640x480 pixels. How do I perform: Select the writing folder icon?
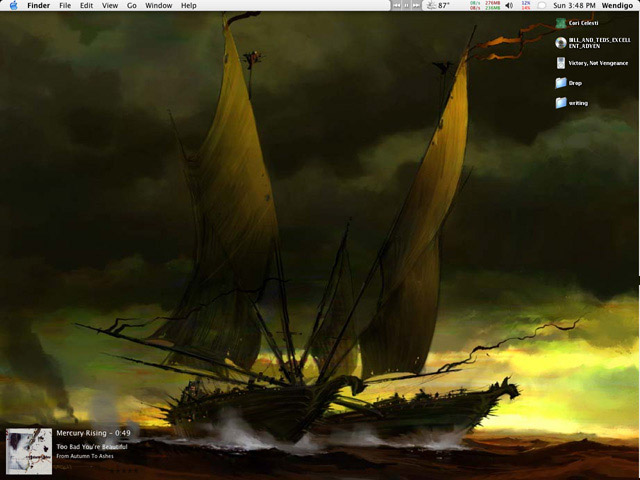coord(561,103)
